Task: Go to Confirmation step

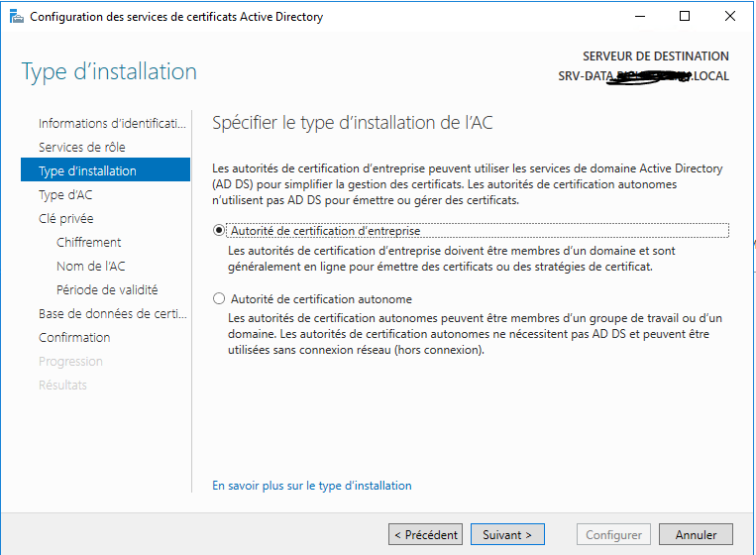Action: coord(74,338)
